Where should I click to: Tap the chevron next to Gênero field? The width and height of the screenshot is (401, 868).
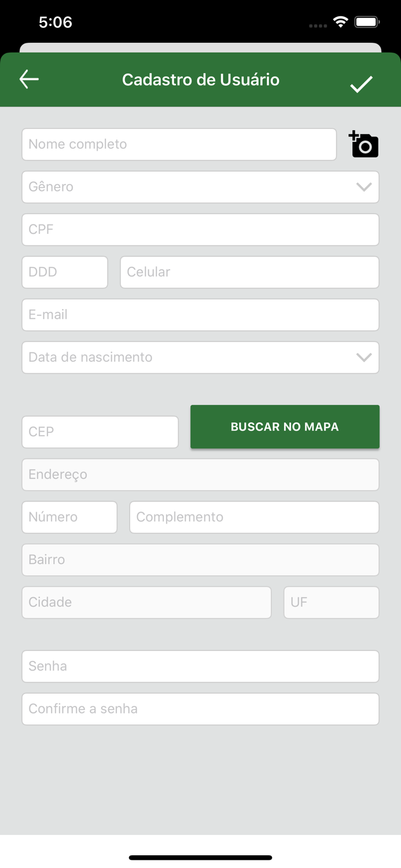(x=363, y=187)
